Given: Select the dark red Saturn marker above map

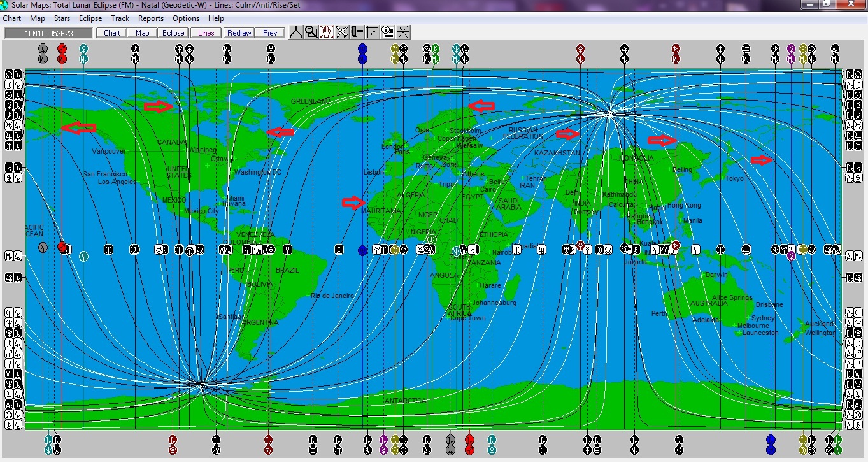Looking at the screenshot, I should pos(676,48).
